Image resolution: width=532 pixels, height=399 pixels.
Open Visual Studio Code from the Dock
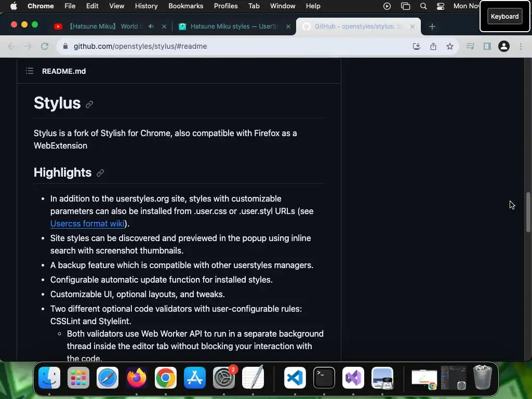295,378
